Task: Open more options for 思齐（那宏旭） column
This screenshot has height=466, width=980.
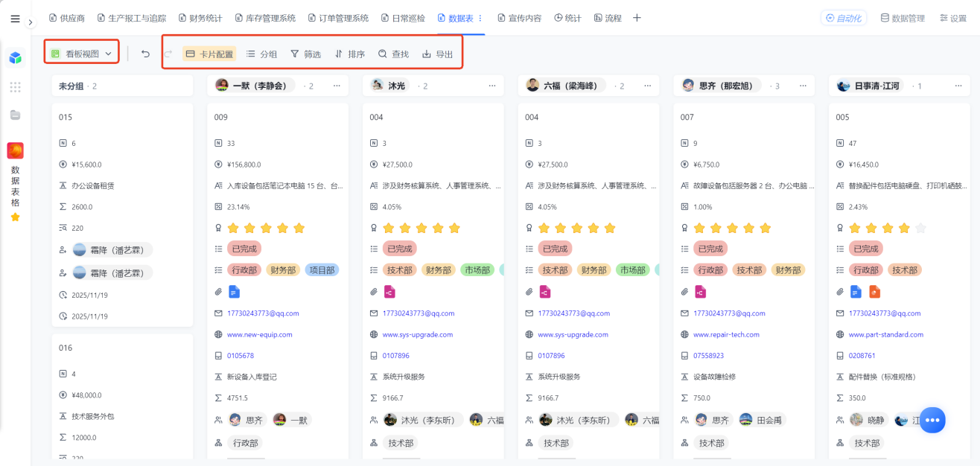Action: pos(803,86)
